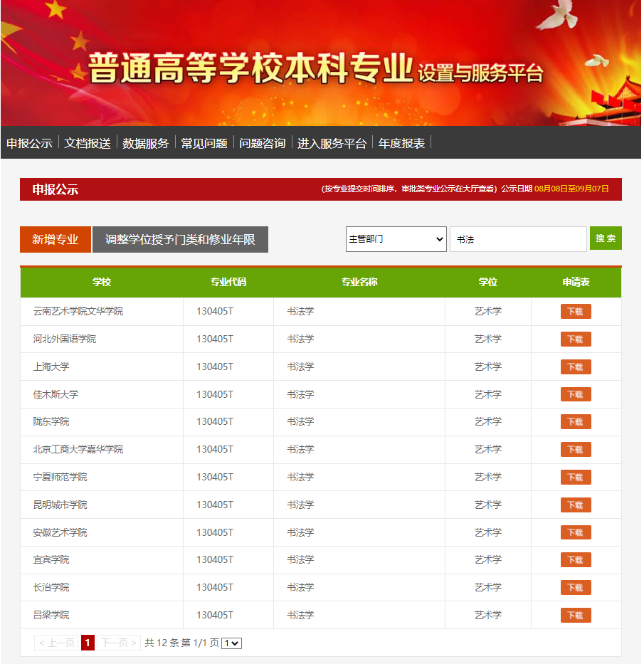644x664 pixels.
Task: Click 进入服务平台 in the navigation bar
Action: point(332,143)
